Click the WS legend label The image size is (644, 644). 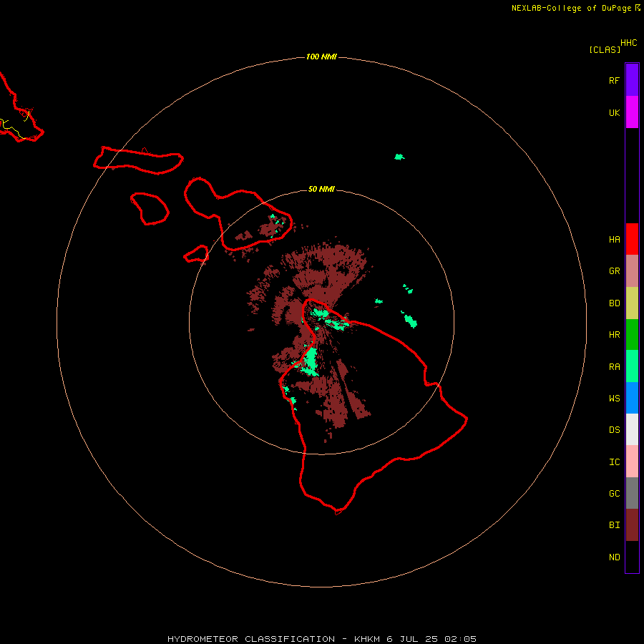pyautogui.click(x=614, y=399)
